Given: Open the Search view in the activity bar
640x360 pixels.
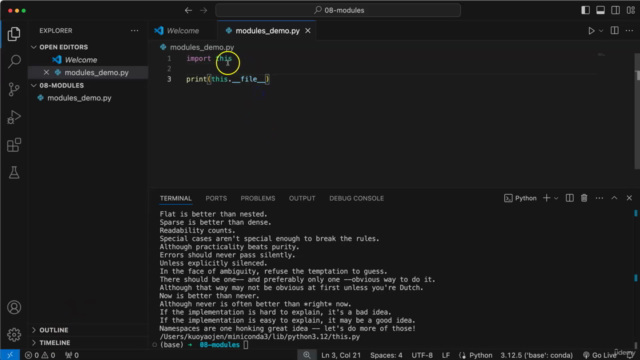Looking at the screenshot, I should (x=14, y=62).
